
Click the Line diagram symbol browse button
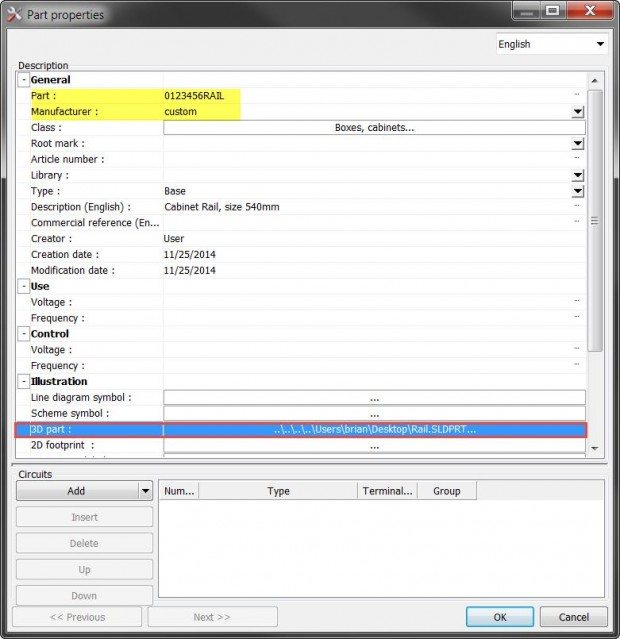tap(374, 398)
